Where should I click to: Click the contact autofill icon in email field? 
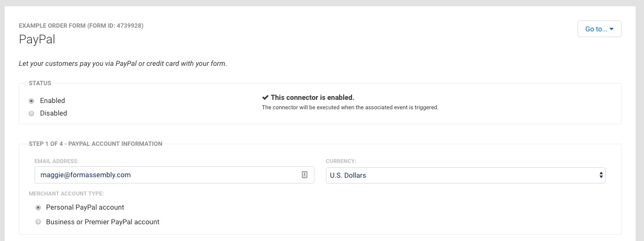[304, 175]
